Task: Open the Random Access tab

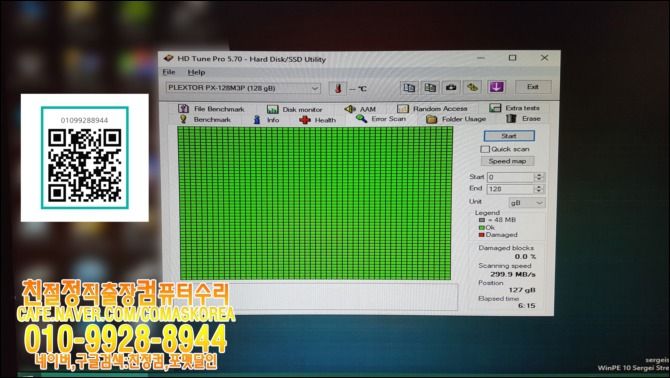Action: click(432, 108)
